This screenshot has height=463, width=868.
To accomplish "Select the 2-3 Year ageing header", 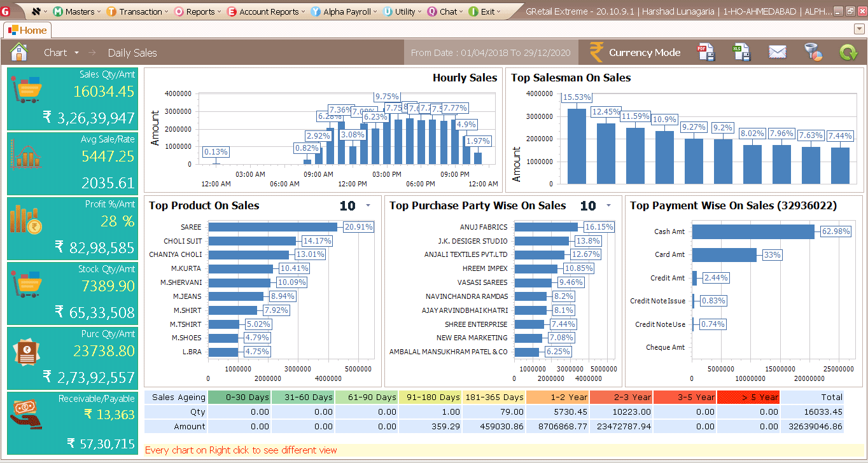I will (x=622, y=397).
